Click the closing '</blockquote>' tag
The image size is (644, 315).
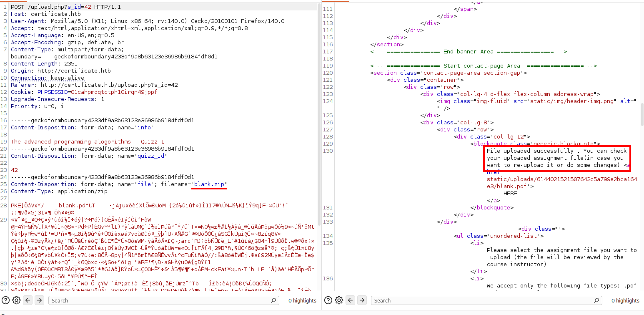point(492,208)
